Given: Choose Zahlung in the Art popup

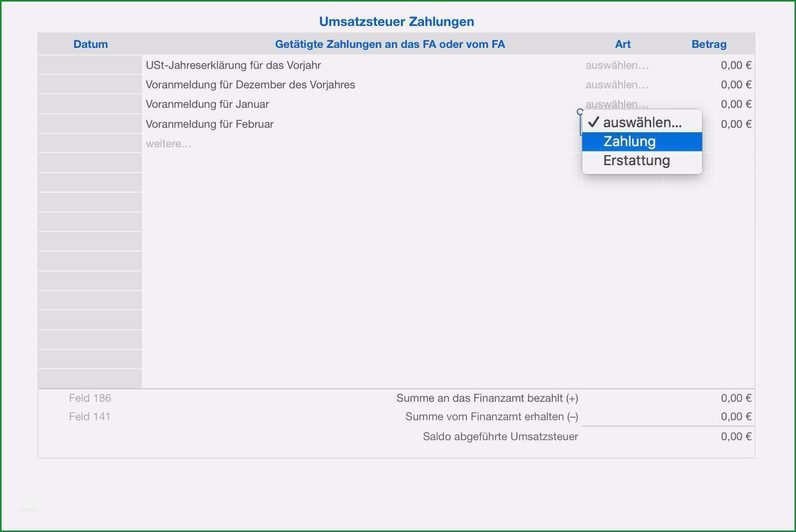Looking at the screenshot, I should (642, 142).
